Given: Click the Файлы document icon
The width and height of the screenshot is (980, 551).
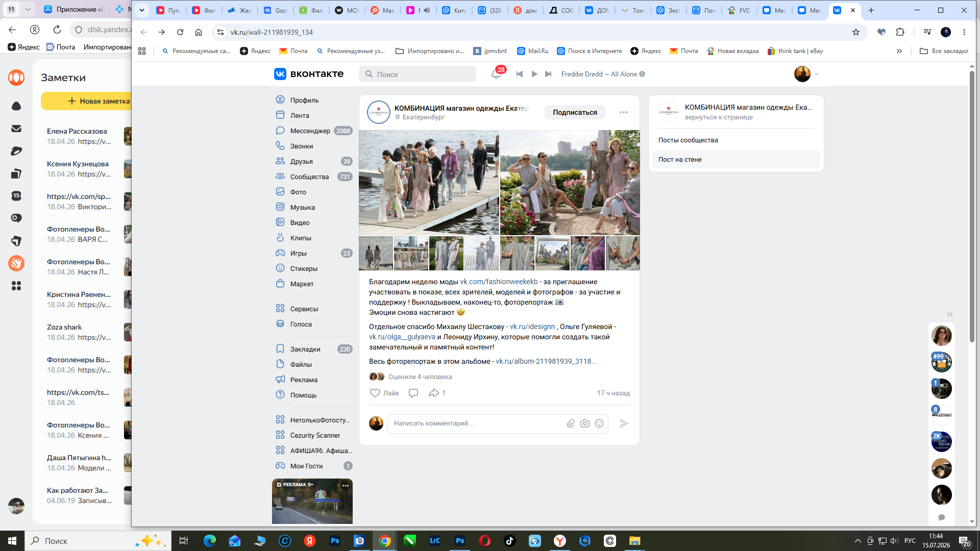Looking at the screenshot, I should click(x=280, y=364).
